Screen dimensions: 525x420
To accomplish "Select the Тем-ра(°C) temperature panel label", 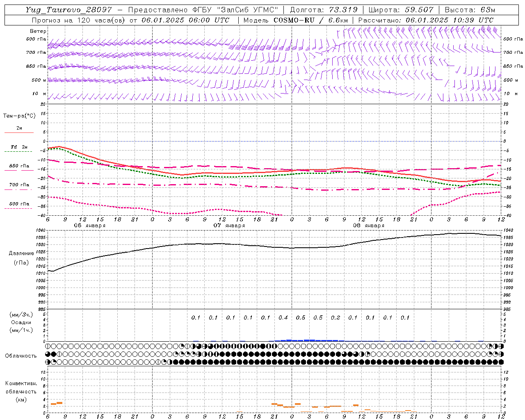I will [x=19, y=116].
